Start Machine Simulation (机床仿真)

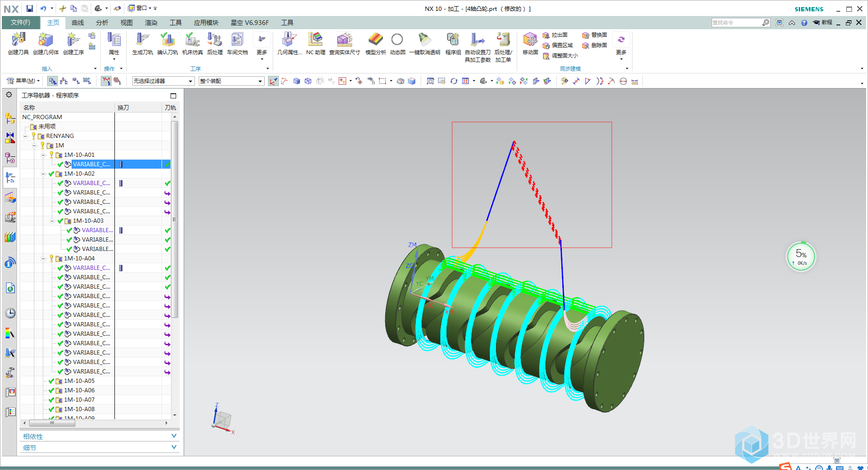[x=192, y=43]
